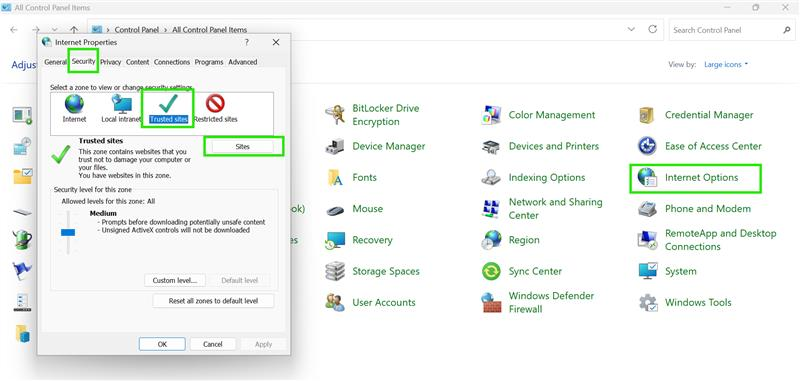
Task: Open BitLocker Drive Encryption icon
Action: click(x=335, y=115)
